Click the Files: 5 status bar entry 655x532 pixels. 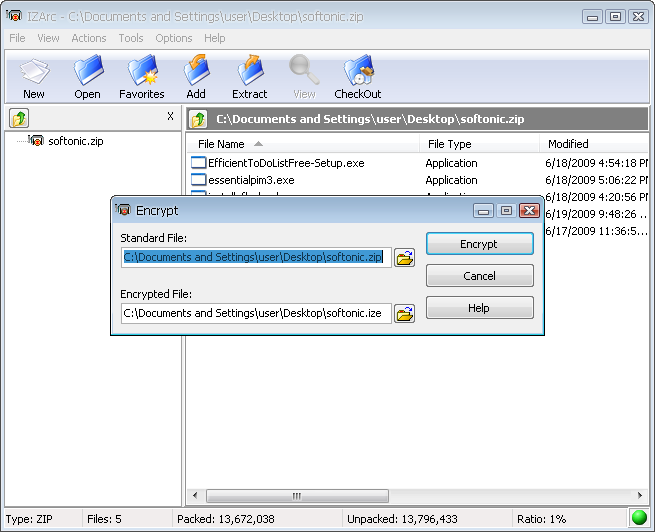(x=104, y=519)
